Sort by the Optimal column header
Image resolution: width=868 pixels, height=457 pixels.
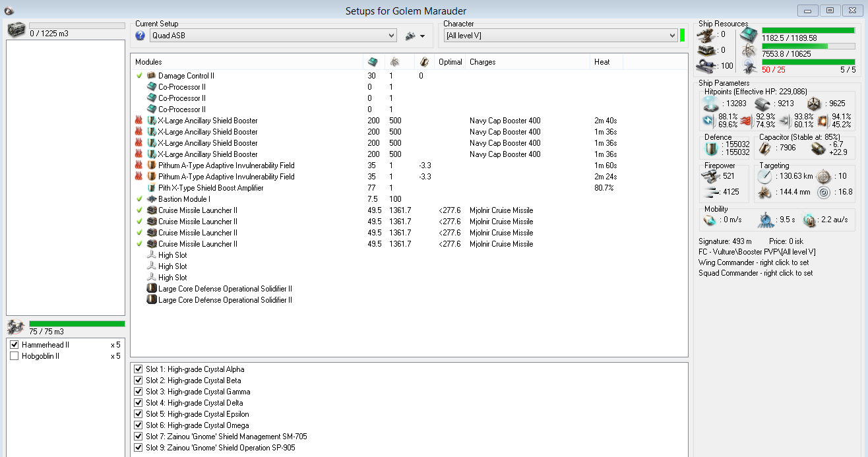click(450, 62)
